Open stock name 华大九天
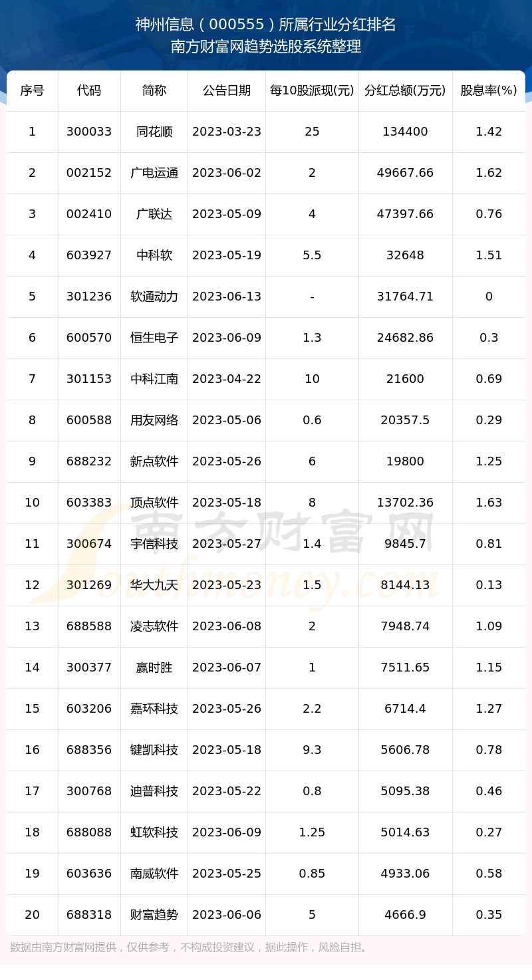This screenshot has height=980, width=532. pyautogui.click(x=154, y=585)
